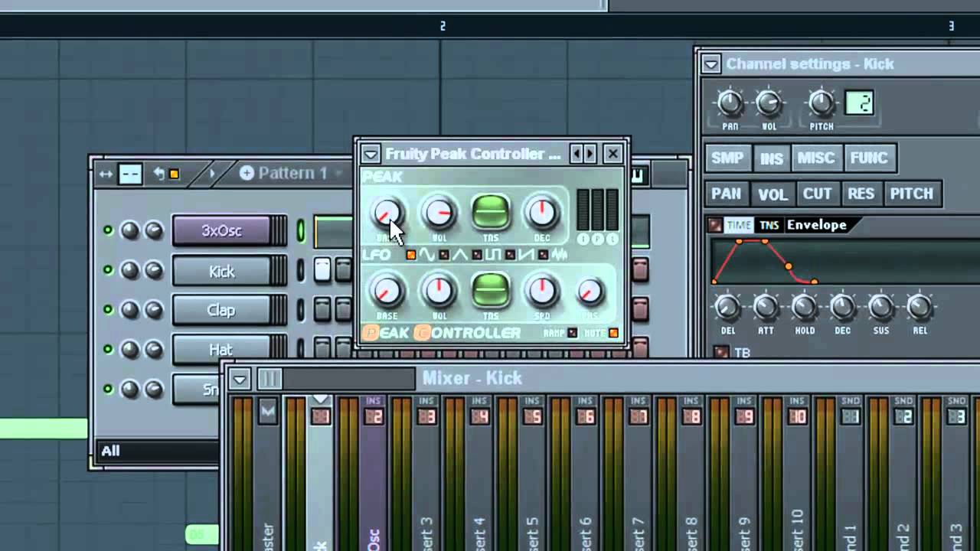Select Mixer insert slot numbered 5
Viewport: 980px width, 551px height.
point(533,417)
